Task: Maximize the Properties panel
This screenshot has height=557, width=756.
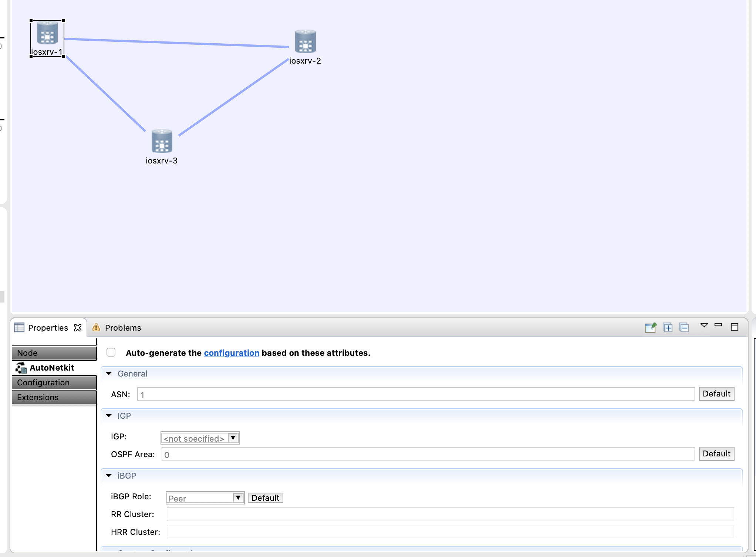Action: [x=735, y=327]
